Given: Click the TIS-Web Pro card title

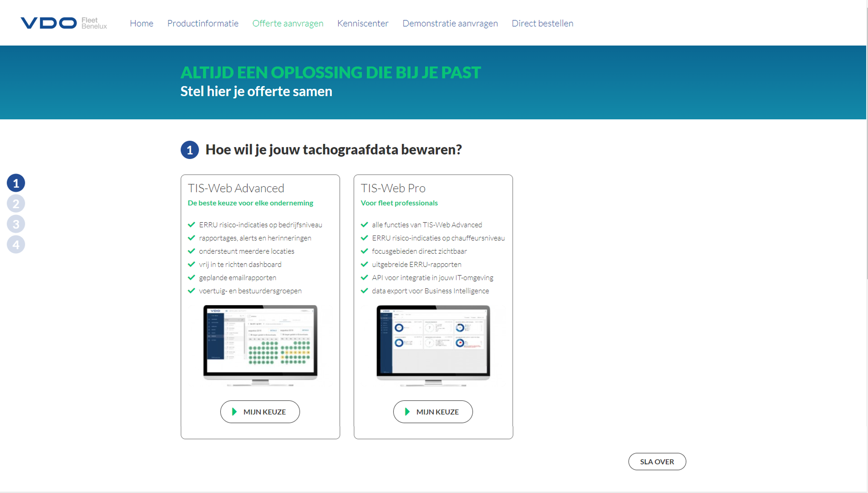Looking at the screenshot, I should coord(393,188).
